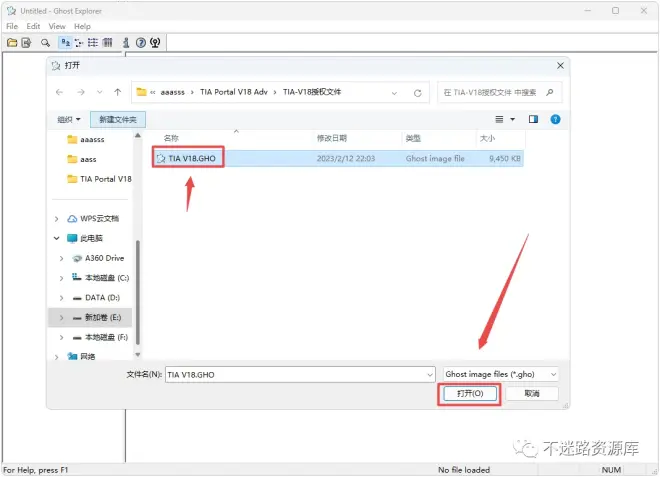660x477 pixels.
Task: Click the help question mark toolbar icon
Action: click(141, 43)
